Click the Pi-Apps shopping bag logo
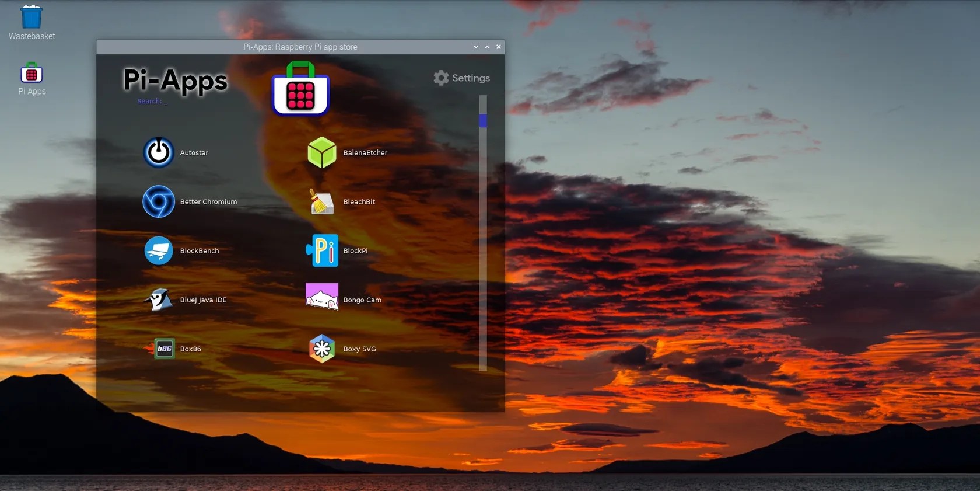 click(x=300, y=89)
